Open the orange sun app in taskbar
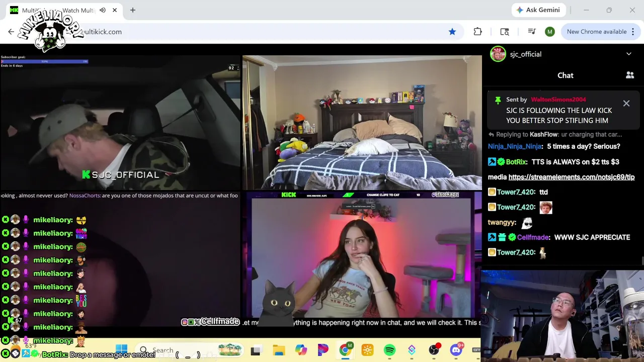This screenshot has height=362, width=644. pos(367,350)
